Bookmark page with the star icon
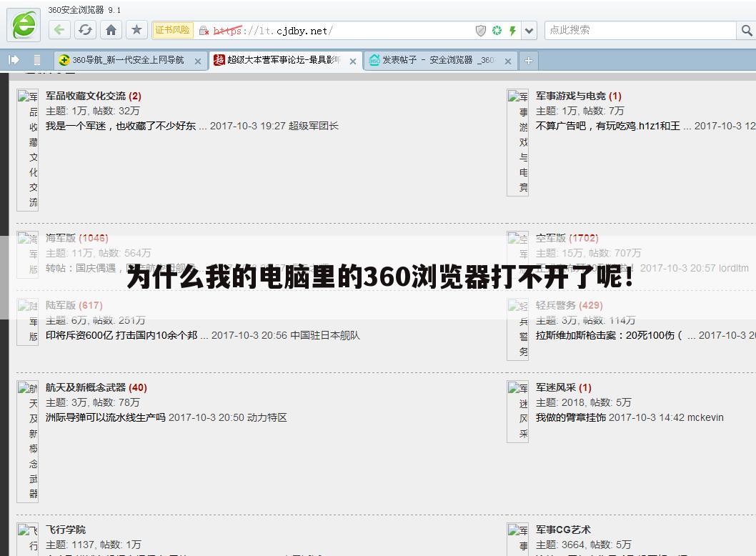Screen dimensions: 756x556 (x=136, y=30)
